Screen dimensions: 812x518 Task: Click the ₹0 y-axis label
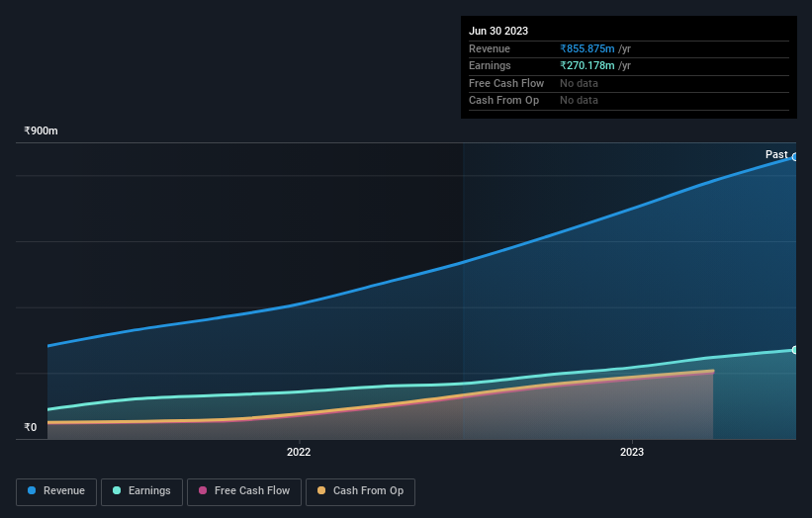(x=31, y=427)
